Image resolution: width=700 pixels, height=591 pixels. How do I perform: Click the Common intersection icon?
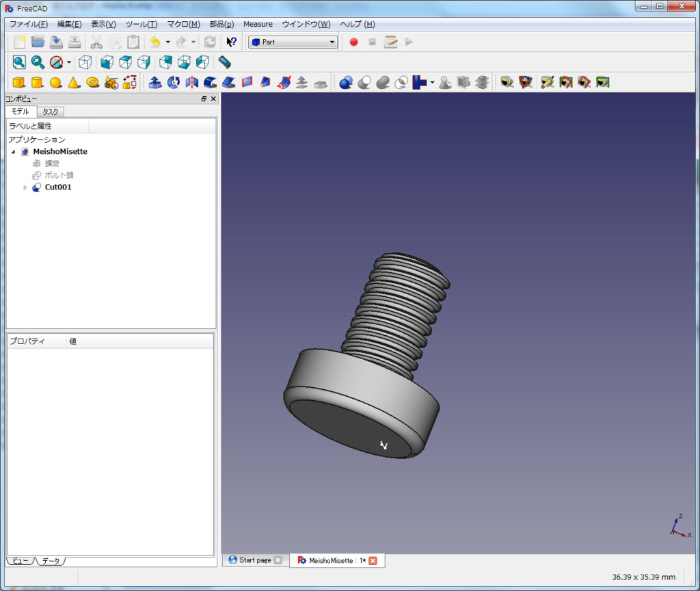[401, 82]
